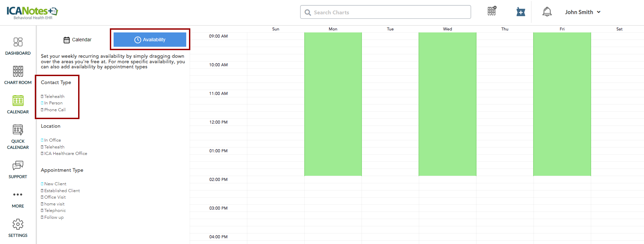Select the Availability tab
The height and width of the screenshot is (244, 644).
point(150,40)
